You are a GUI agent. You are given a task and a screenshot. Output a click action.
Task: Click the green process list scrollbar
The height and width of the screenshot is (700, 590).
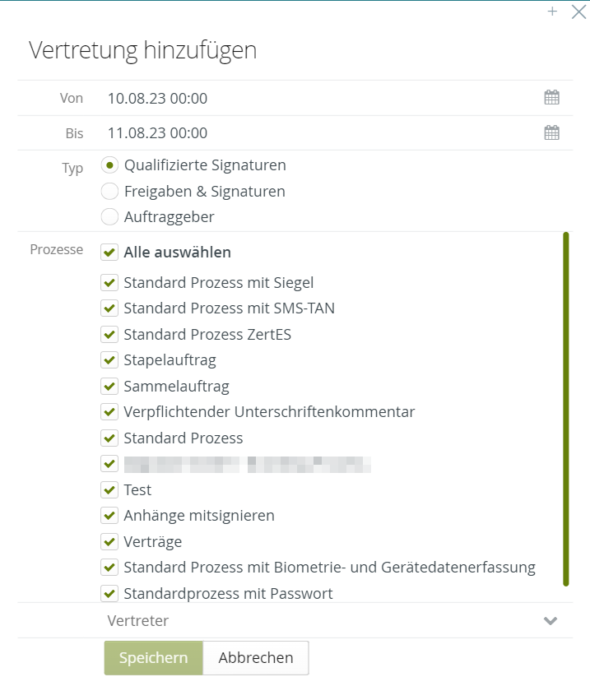(566, 409)
